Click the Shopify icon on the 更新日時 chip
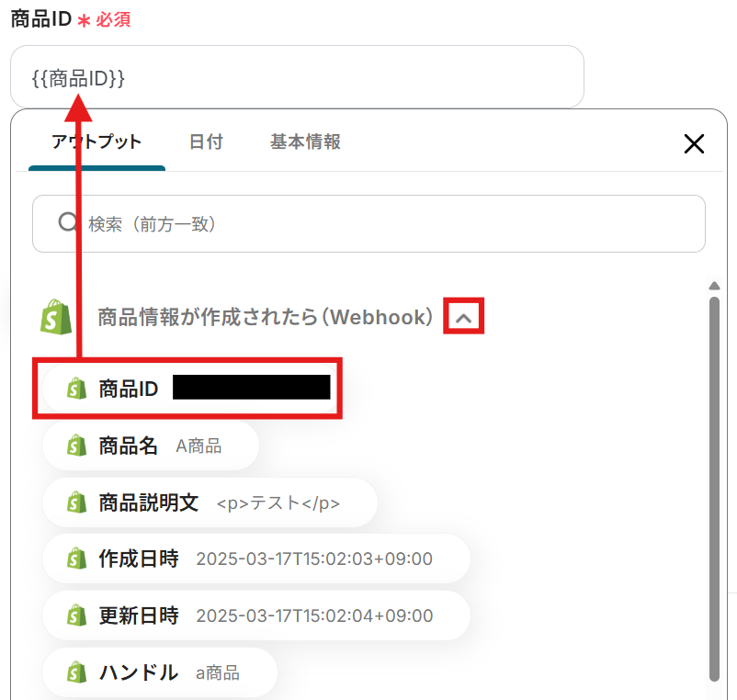Image resolution: width=737 pixels, height=700 pixels. (x=76, y=615)
